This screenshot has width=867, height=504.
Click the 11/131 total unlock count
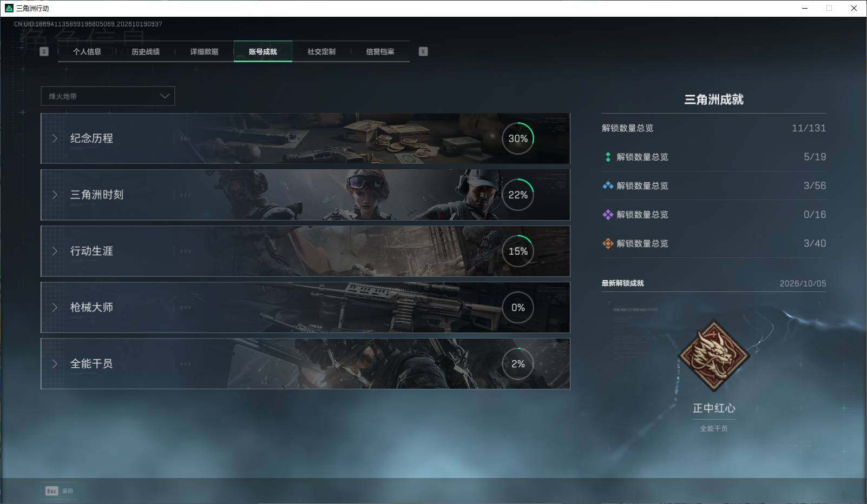click(809, 128)
